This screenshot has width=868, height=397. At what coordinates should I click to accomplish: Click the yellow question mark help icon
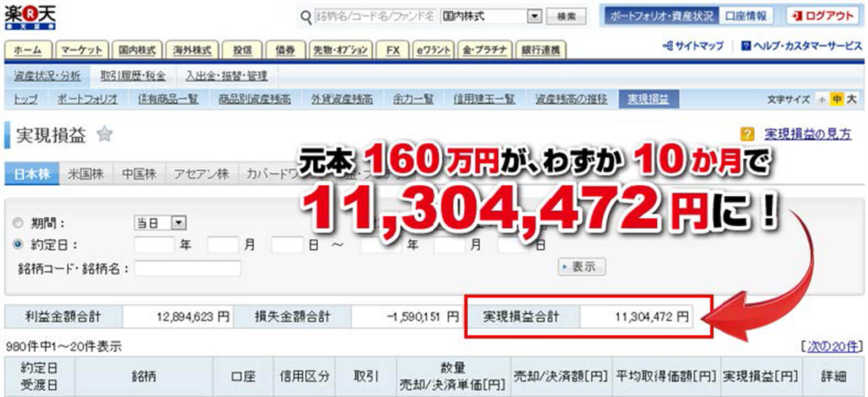pyautogui.click(x=747, y=134)
